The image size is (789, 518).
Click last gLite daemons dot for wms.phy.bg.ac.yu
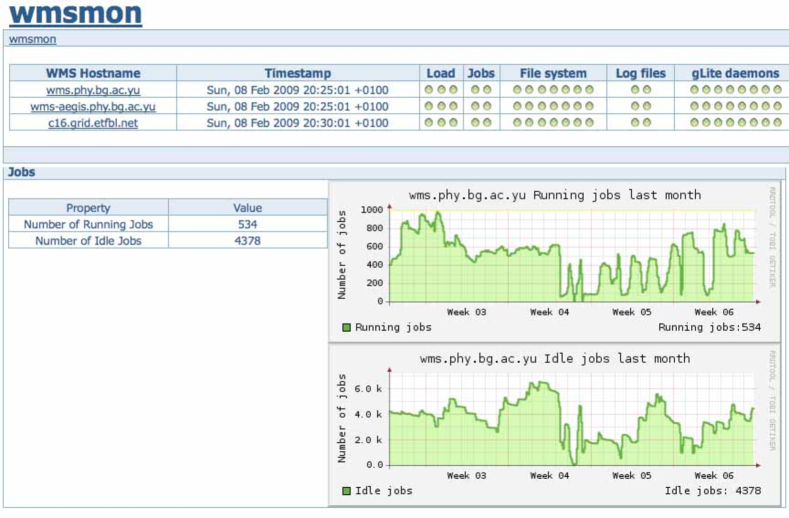click(x=778, y=90)
